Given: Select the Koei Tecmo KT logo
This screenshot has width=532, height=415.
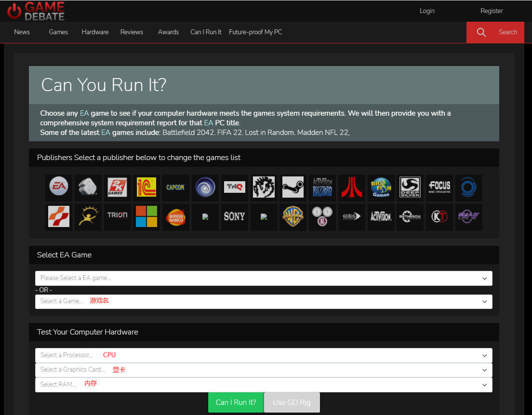Looking at the screenshot, I should [x=439, y=216].
